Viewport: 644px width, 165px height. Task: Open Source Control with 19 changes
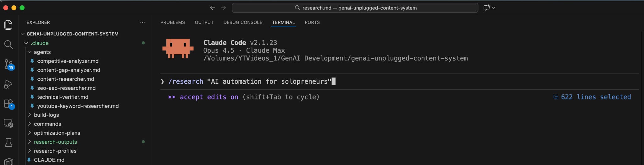(x=9, y=65)
